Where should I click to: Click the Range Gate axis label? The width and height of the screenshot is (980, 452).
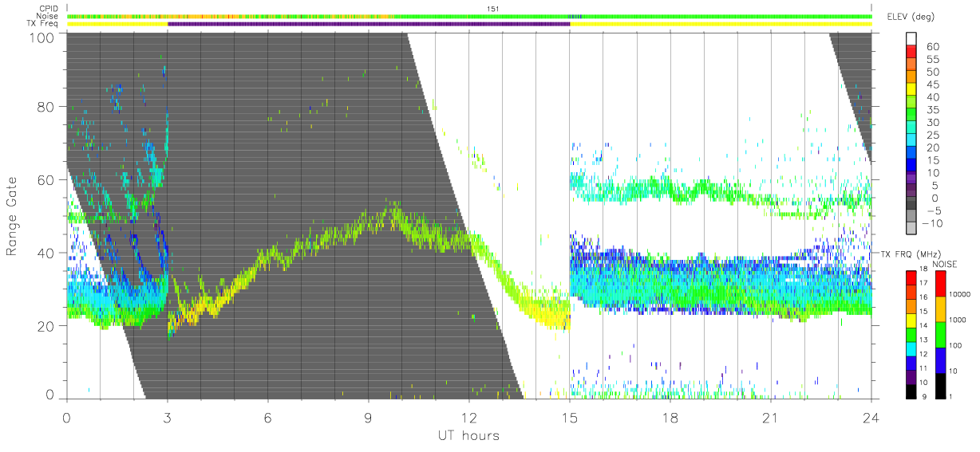tap(13, 216)
